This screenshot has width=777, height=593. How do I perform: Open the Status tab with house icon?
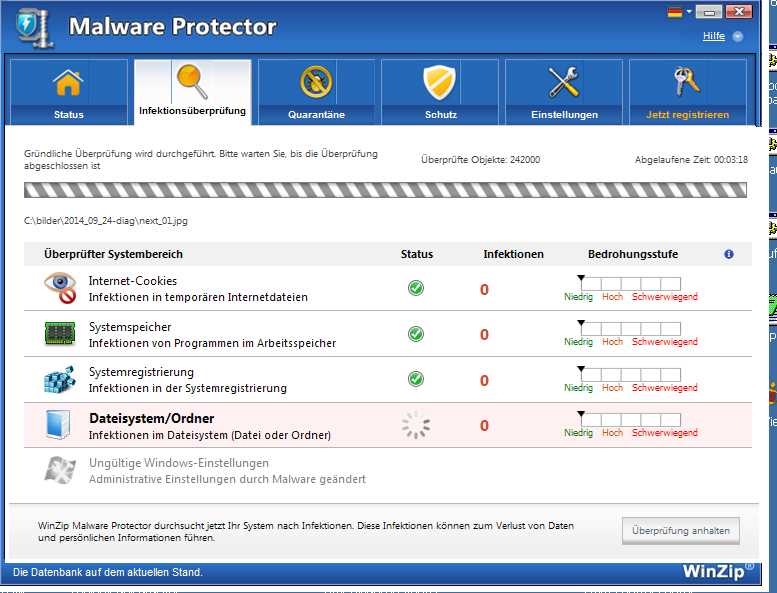(x=68, y=92)
